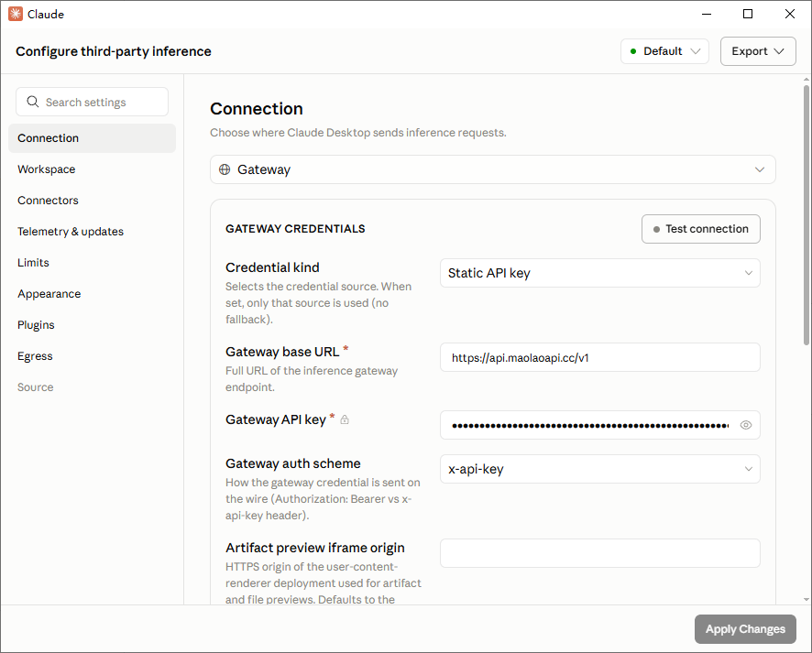Click the Gateway base URL label
The width and height of the screenshot is (812, 653).
pyautogui.click(x=282, y=352)
